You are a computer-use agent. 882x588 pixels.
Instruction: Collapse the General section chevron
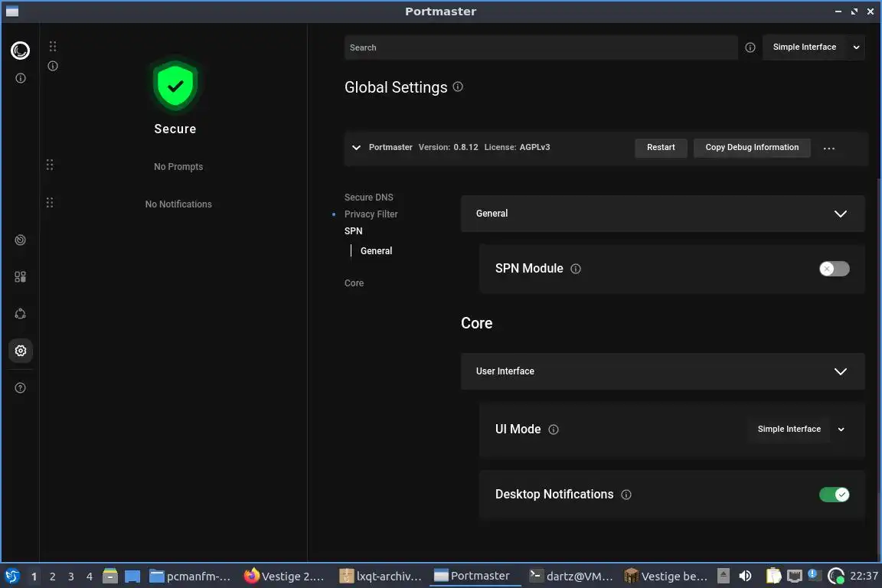tap(841, 214)
